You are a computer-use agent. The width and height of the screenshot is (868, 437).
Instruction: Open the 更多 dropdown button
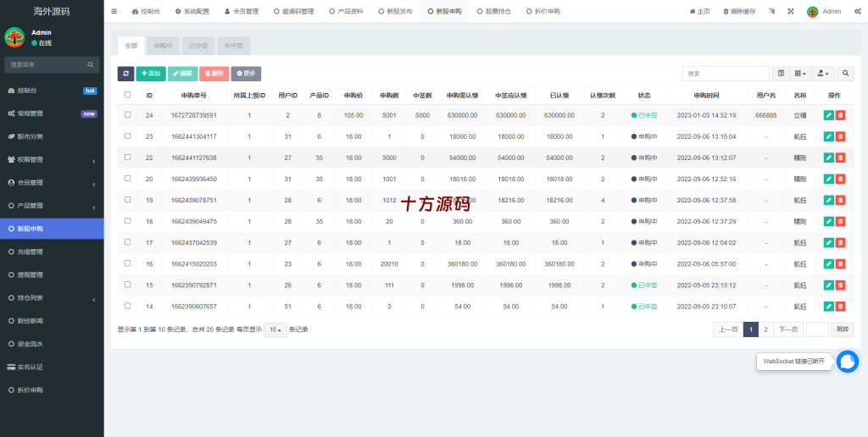pyautogui.click(x=247, y=74)
